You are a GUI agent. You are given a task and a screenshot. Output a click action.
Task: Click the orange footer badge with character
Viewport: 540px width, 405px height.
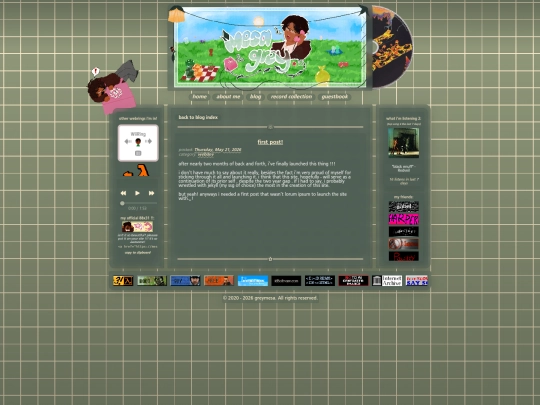coord(219,281)
